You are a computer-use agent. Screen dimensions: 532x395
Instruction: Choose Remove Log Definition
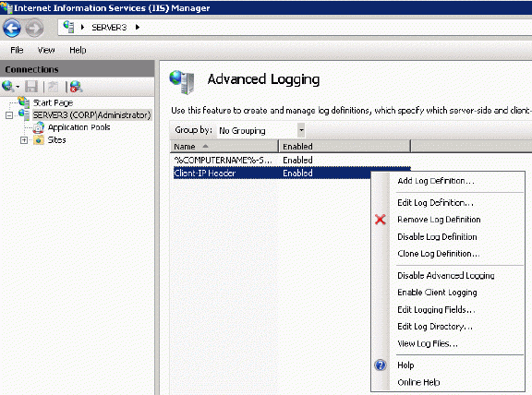tap(439, 220)
